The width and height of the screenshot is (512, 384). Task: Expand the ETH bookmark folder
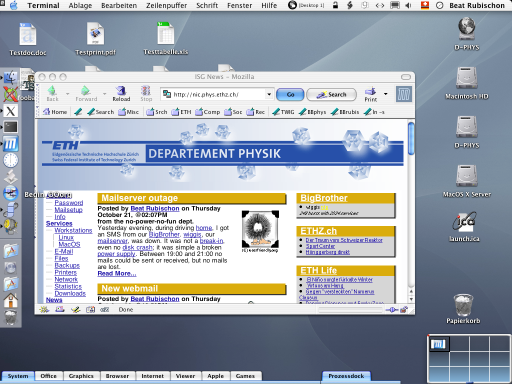point(181,112)
